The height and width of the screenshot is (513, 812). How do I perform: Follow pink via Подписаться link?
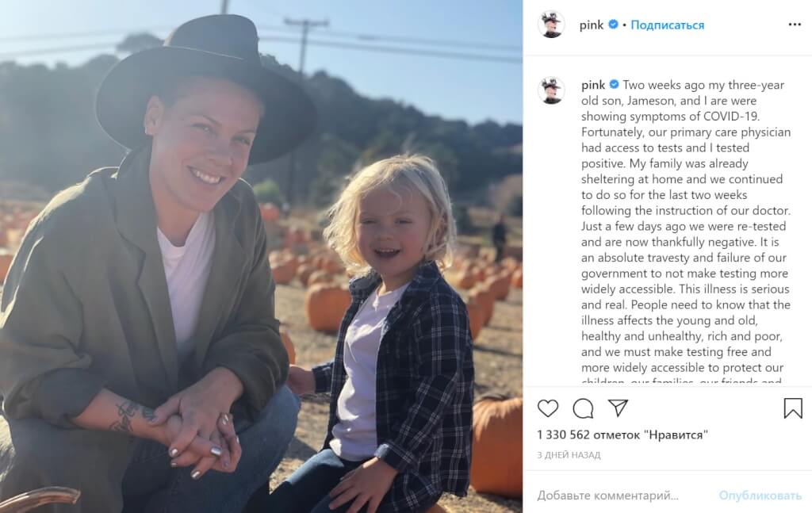tap(668, 25)
